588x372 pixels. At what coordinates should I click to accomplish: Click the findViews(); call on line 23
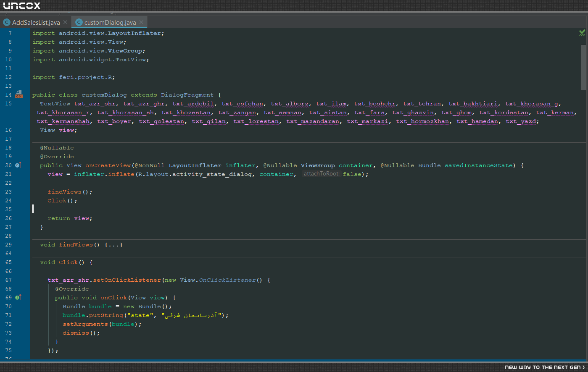[70, 192]
